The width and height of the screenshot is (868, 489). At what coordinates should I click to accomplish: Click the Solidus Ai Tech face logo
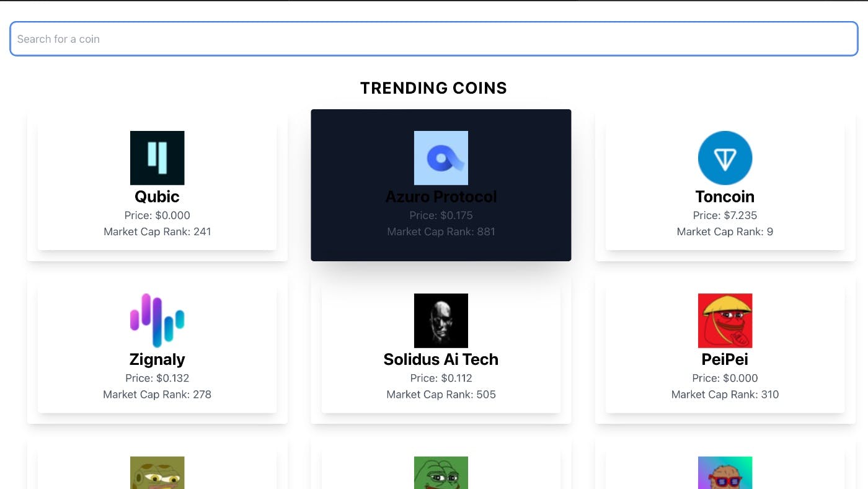click(441, 320)
